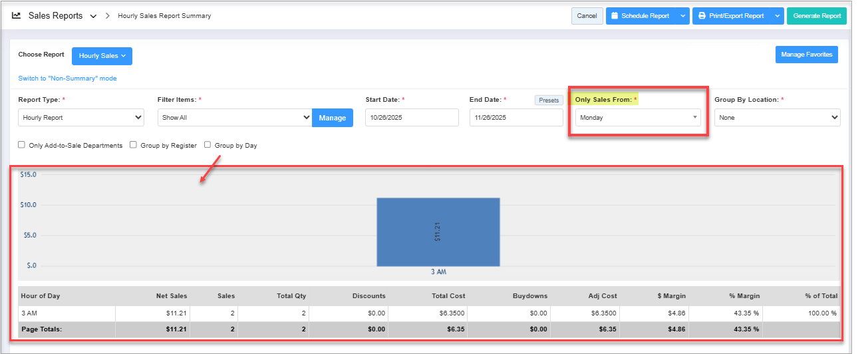Click the Sales Reports chart icon
Screen dimensions: 868x354
[17, 15]
